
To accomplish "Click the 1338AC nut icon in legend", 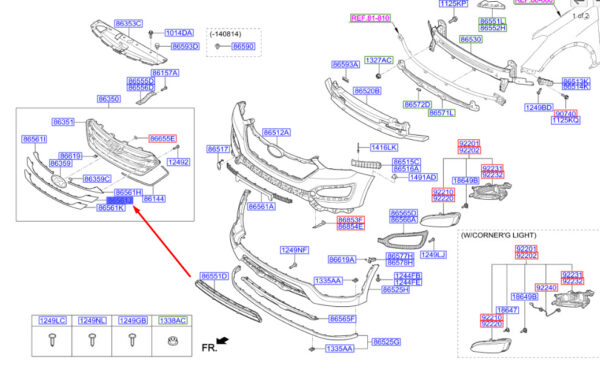I will tap(173, 340).
